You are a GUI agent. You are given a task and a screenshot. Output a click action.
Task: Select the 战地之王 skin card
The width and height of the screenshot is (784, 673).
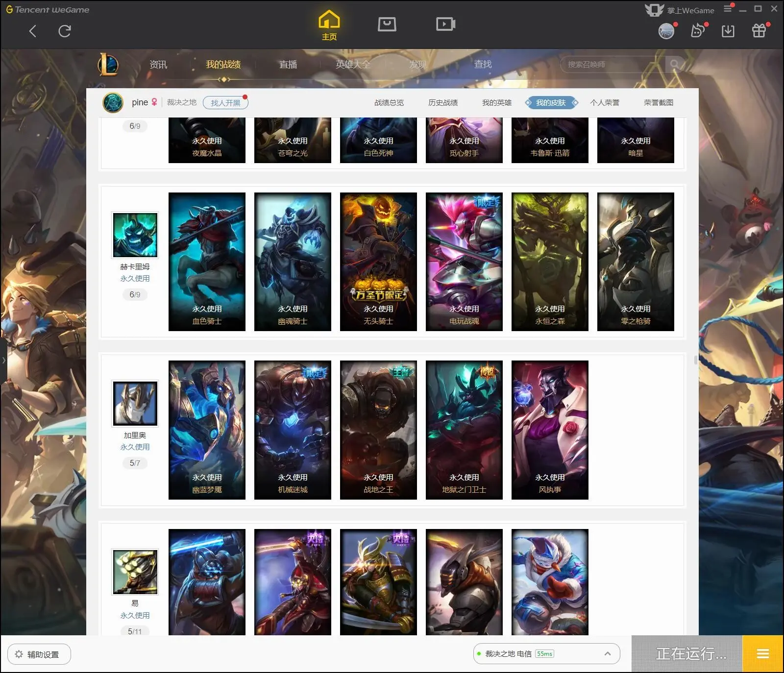378,430
